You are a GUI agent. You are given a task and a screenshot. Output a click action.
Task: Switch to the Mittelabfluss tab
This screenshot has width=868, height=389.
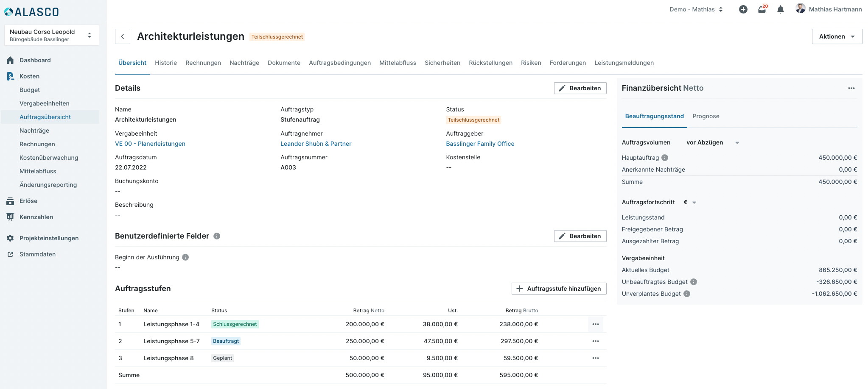[x=398, y=63]
